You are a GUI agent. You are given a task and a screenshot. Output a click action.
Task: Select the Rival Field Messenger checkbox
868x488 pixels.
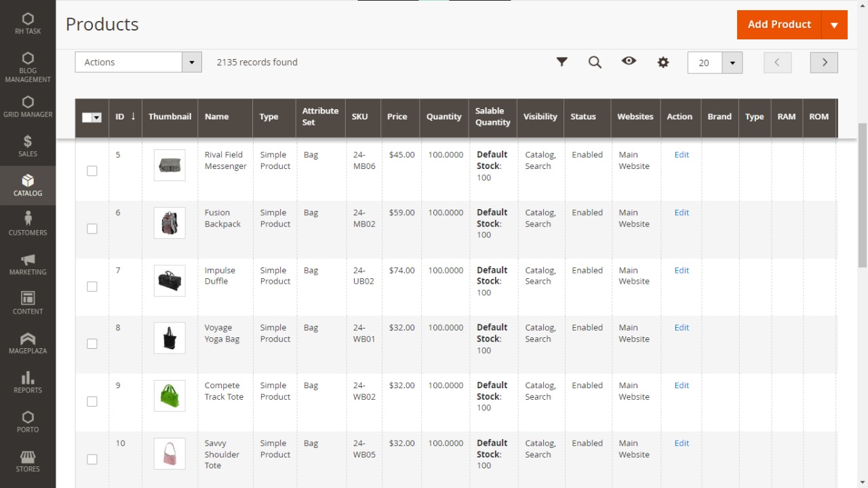[92, 171]
